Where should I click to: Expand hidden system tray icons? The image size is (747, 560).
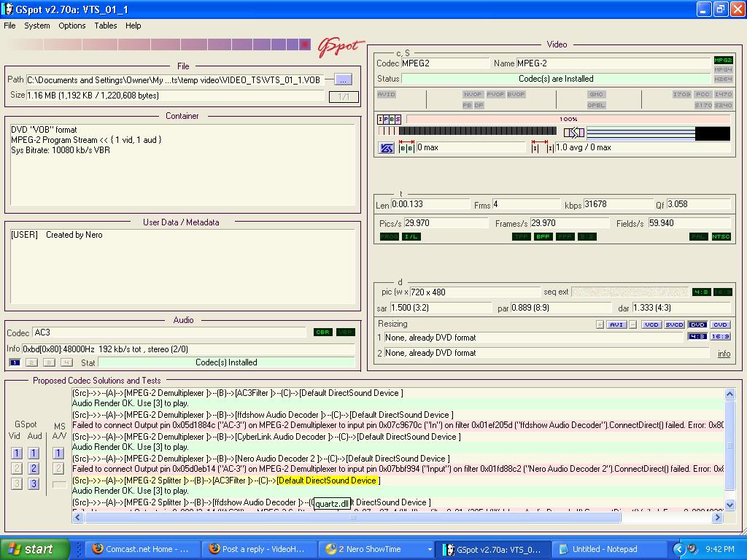[x=678, y=549]
